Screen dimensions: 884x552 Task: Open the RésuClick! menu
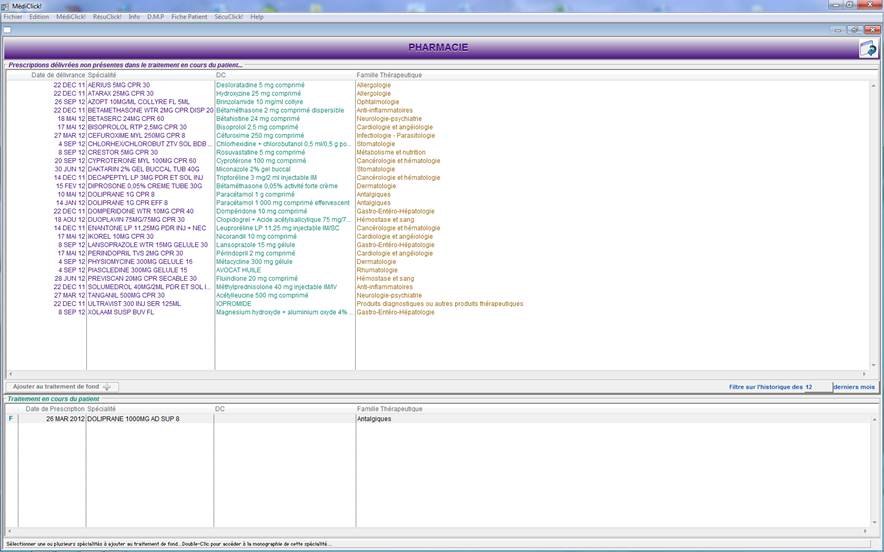pos(107,17)
